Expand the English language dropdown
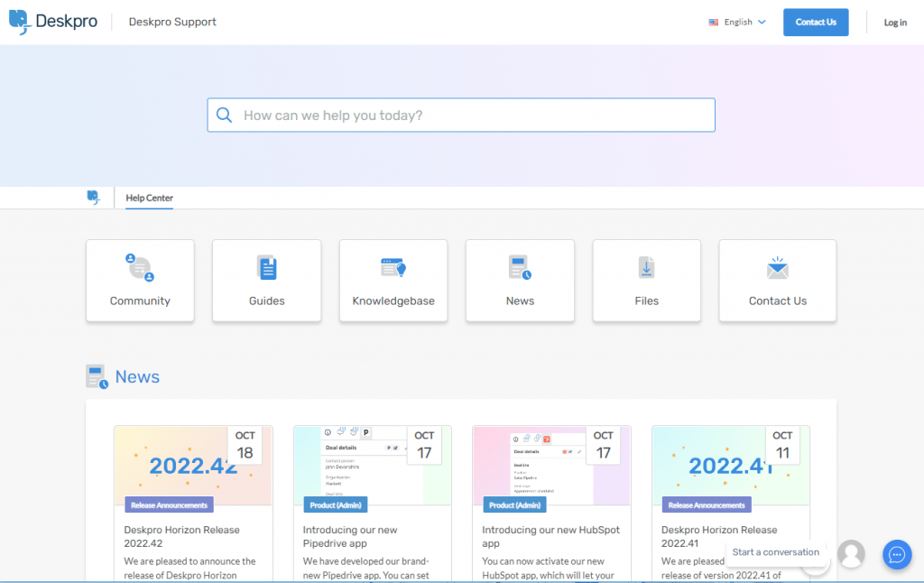This screenshot has height=583, width=924. (x=744, y=22)
